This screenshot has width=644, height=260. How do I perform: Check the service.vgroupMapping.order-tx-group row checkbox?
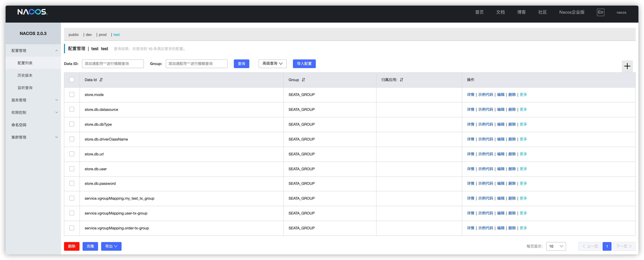point(72,228)
